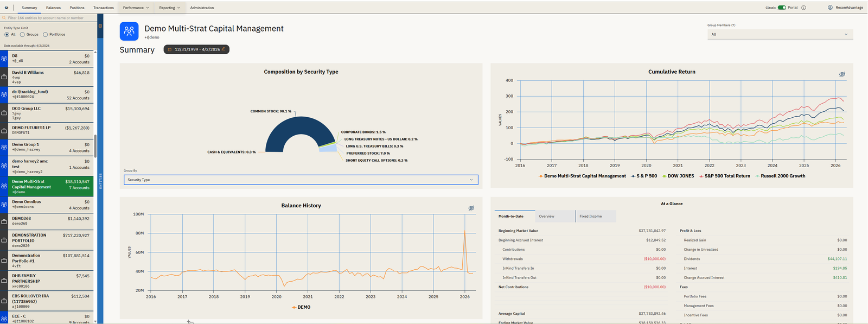This screenshot has height=324, width=868.
Task: Click the Withdrawals amount ($10,000.00)
Action: [x=654, y=259]
